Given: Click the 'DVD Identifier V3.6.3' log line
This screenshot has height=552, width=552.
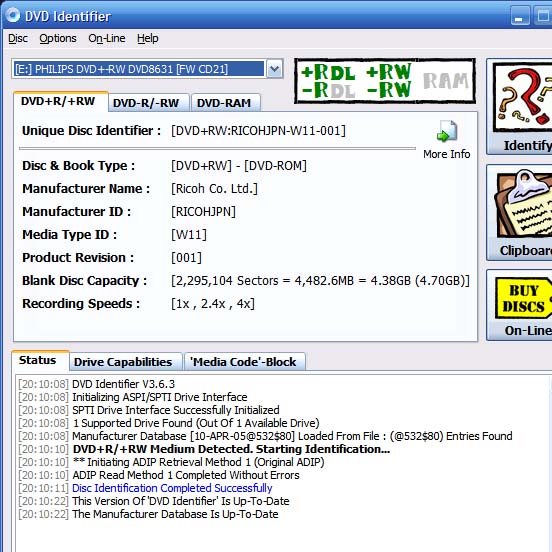Looking at the screenshot, I should pyautogui.click(x=123, y=384).
